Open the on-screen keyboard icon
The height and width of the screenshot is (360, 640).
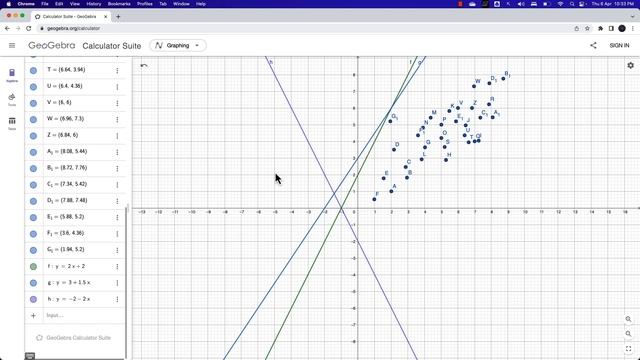click(30, 356)
